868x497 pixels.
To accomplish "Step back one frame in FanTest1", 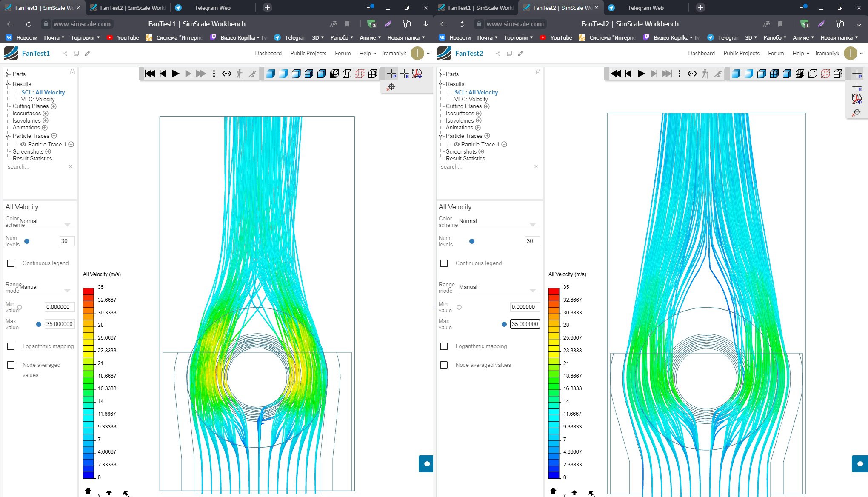I will [163, 74].
